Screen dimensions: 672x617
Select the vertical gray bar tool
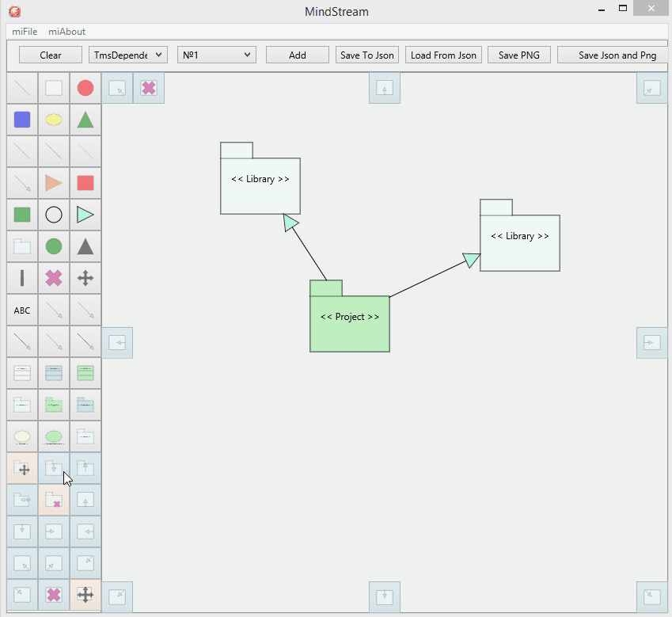(x=22, y=278)
